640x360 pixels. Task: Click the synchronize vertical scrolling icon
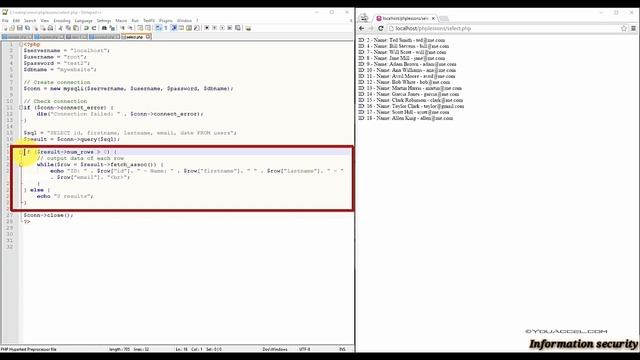[140, 28]
